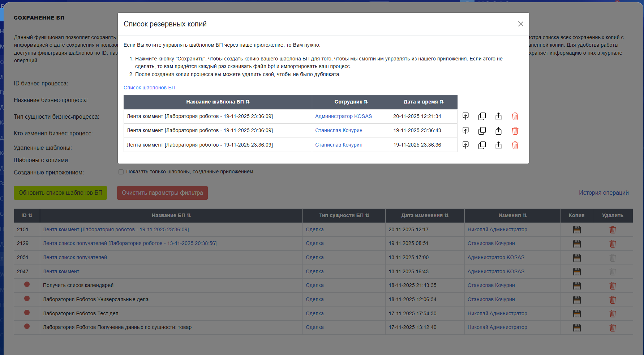Sort main table by Тип сущности БП
The height and width of the screenshot is (355, 644).
pos(344,215)
